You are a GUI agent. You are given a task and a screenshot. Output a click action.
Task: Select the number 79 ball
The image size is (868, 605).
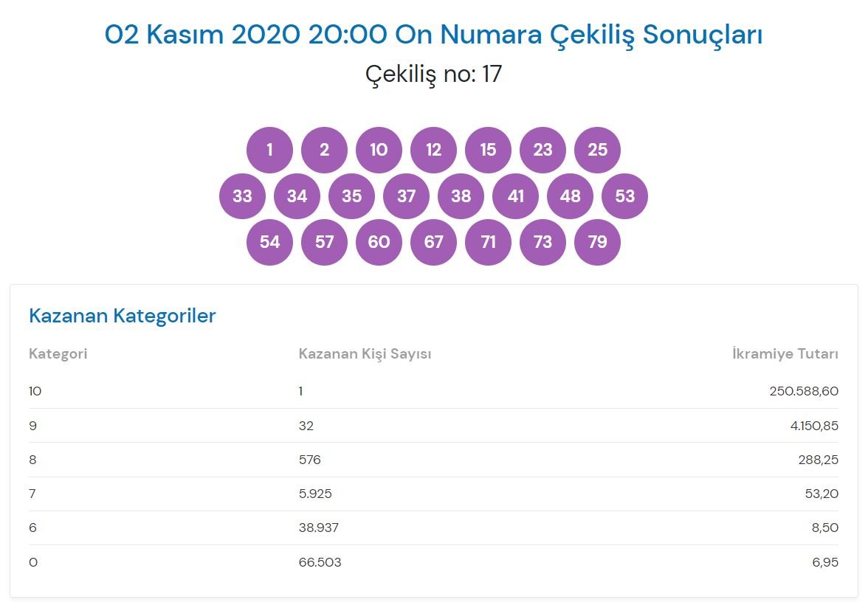point(597,242)
